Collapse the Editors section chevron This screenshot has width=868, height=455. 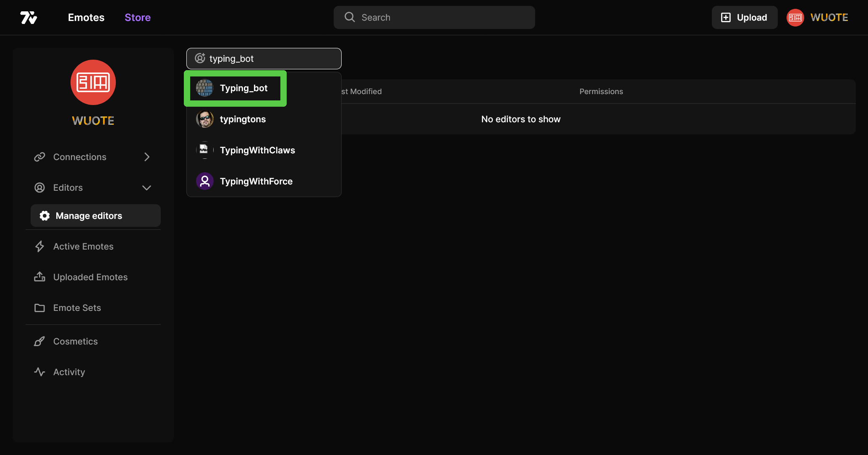(x=146, y=188)
